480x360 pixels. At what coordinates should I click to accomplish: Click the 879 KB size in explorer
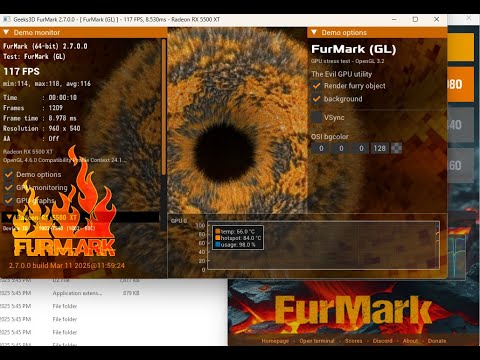(x=131, y=293)
